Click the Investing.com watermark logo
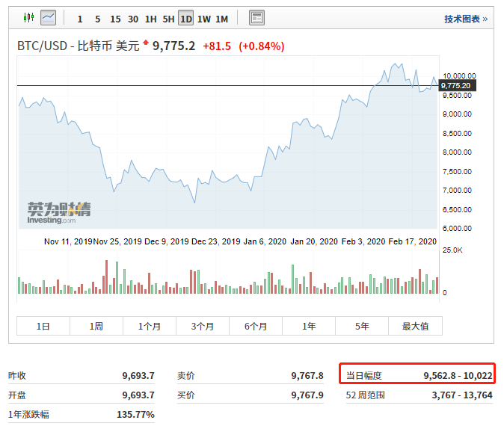This screenshot has width=504, height=426. (x=59, y=212)
